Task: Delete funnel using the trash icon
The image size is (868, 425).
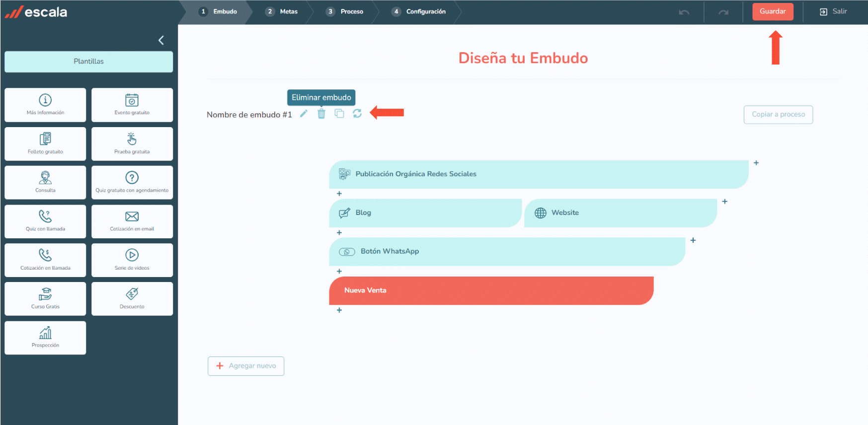Action: click(321, 114)
